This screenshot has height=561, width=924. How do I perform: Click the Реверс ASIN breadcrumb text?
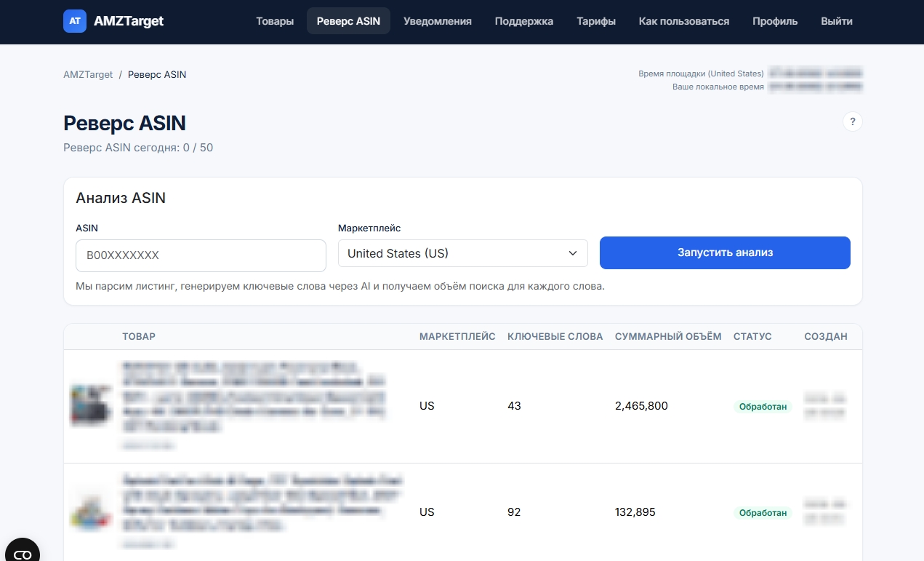157,74
